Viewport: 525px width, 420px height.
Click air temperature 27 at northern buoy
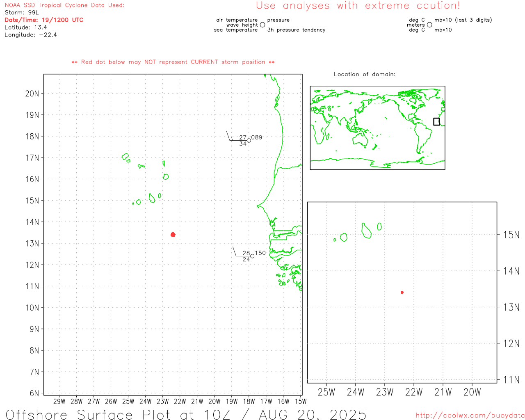click(243, 138)
